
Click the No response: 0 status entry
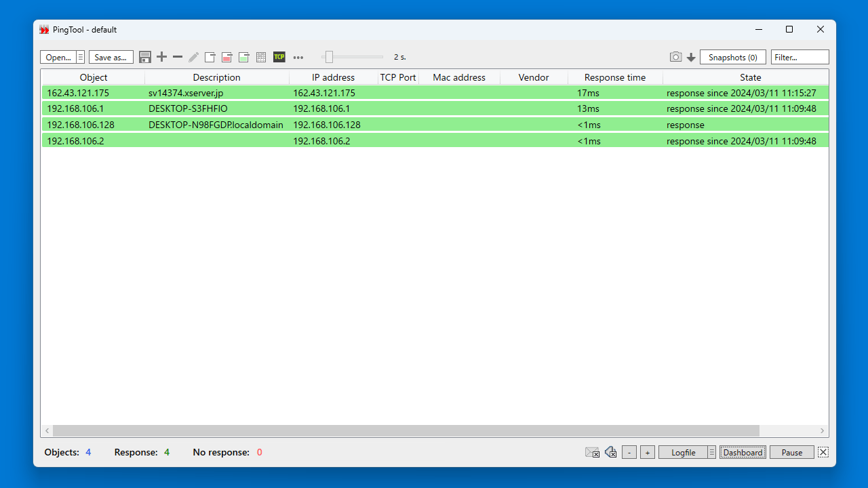(227, 452)
